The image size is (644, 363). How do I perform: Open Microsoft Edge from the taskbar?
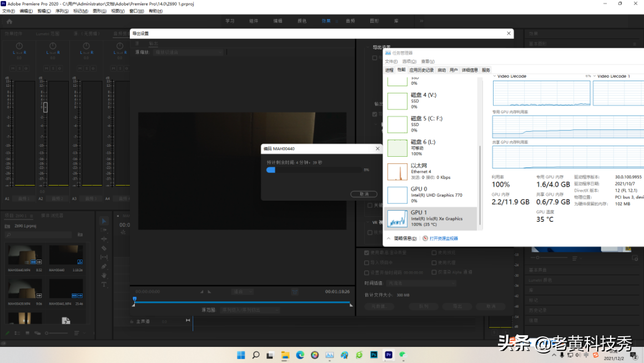(300, 355)
